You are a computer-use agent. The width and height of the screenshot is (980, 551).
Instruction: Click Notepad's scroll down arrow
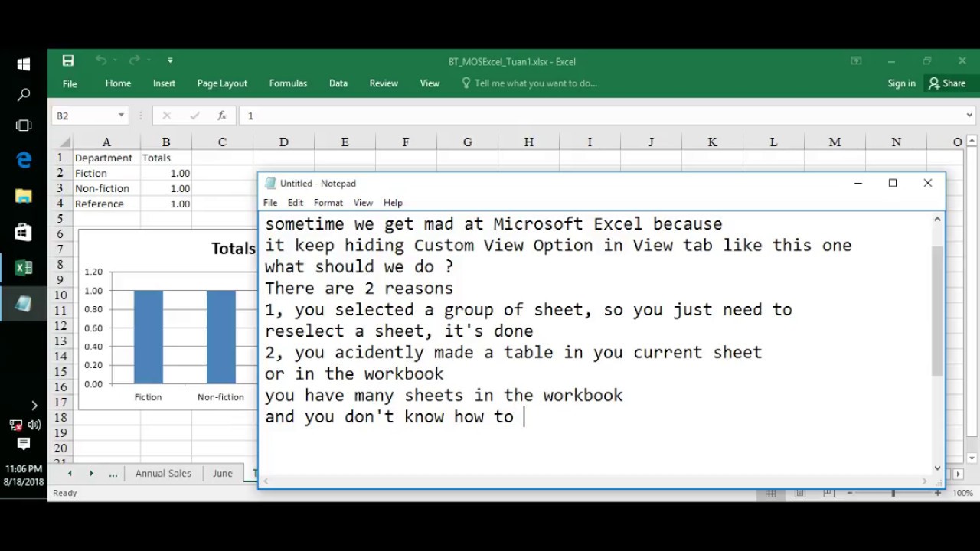(937, 468)
